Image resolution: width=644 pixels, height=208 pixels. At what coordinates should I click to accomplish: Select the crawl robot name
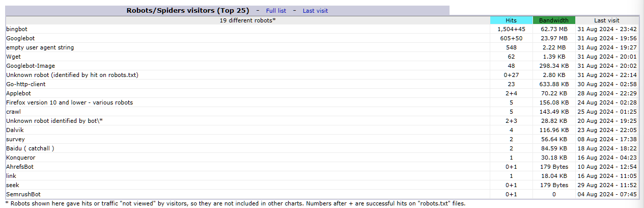coord(13,112)
